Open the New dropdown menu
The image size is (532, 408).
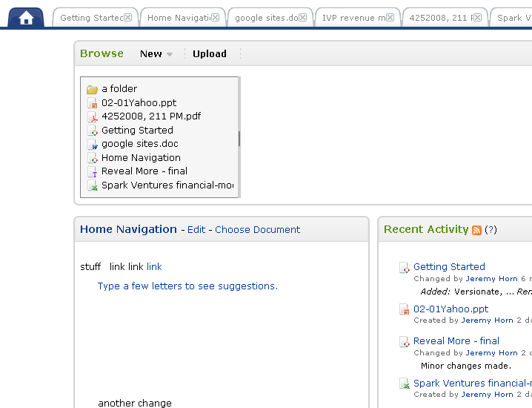pyautogui.click(x=156, y=53)
